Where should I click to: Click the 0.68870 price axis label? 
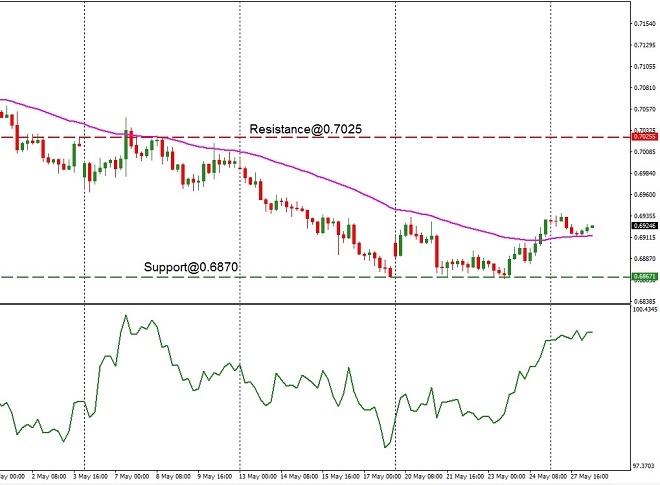(645, 258)
